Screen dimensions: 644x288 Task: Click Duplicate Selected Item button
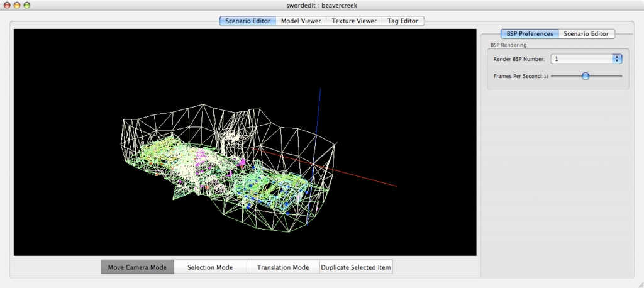pos(356,267)
